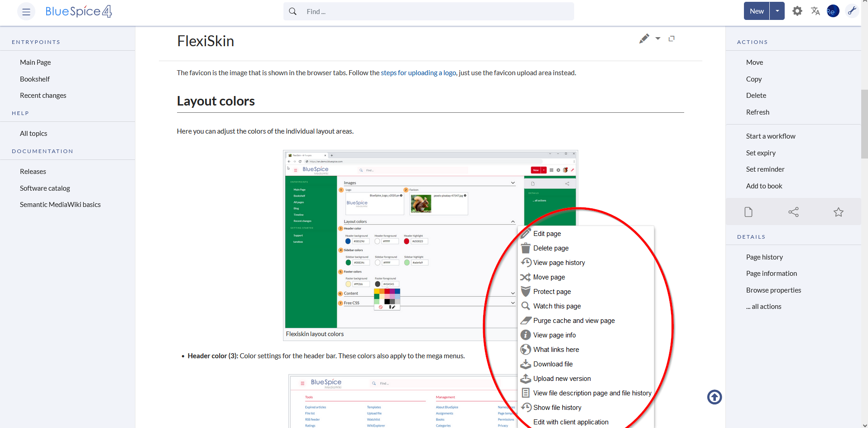Select Start a workflow

(x=771, y=136)
